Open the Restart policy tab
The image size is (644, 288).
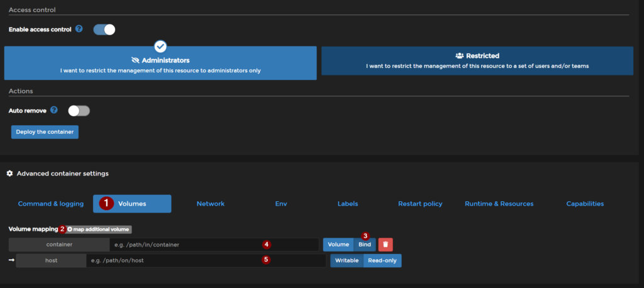pyautogui.click(x=419, y=204)
